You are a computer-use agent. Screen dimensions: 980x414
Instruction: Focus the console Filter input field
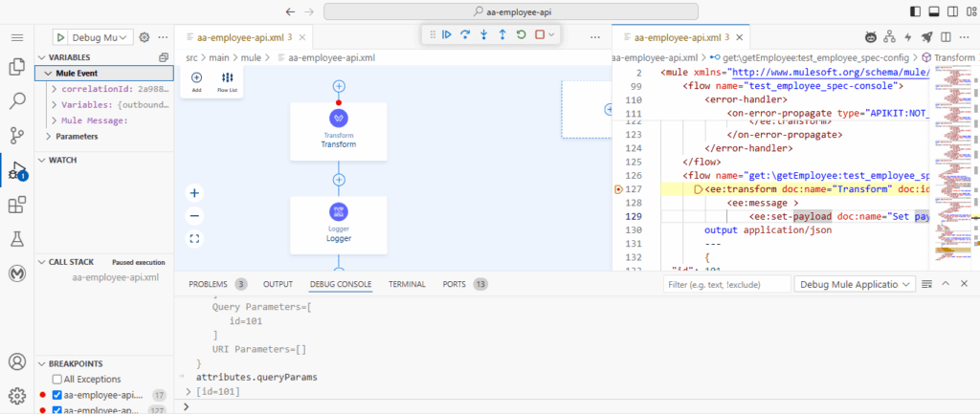pos(727,284)
